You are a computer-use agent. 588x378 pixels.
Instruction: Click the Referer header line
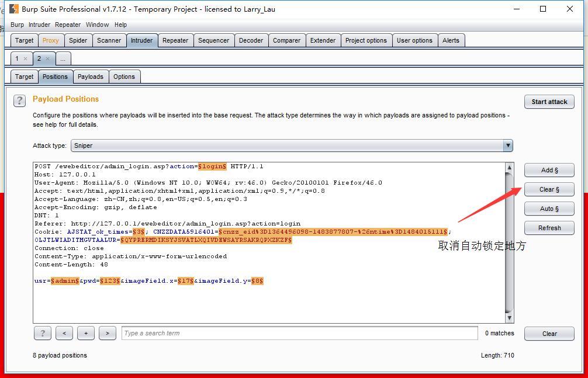click(167, 224)
